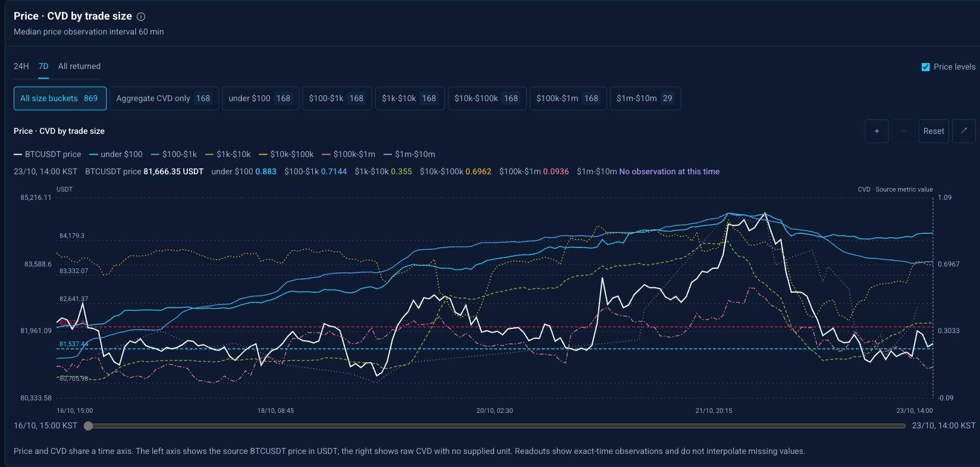Filter by $1k-$10k bucket chip
This screenshot has height=467, width=980.
(x=410, y=98)
